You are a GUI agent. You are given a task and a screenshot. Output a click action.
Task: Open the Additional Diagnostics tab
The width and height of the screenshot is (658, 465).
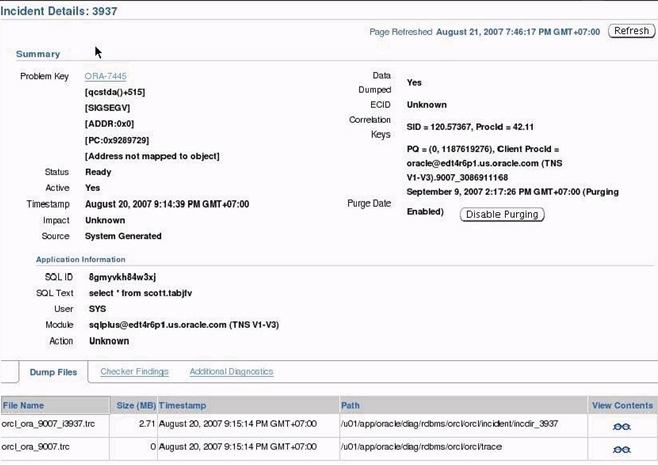click(231, 372)
